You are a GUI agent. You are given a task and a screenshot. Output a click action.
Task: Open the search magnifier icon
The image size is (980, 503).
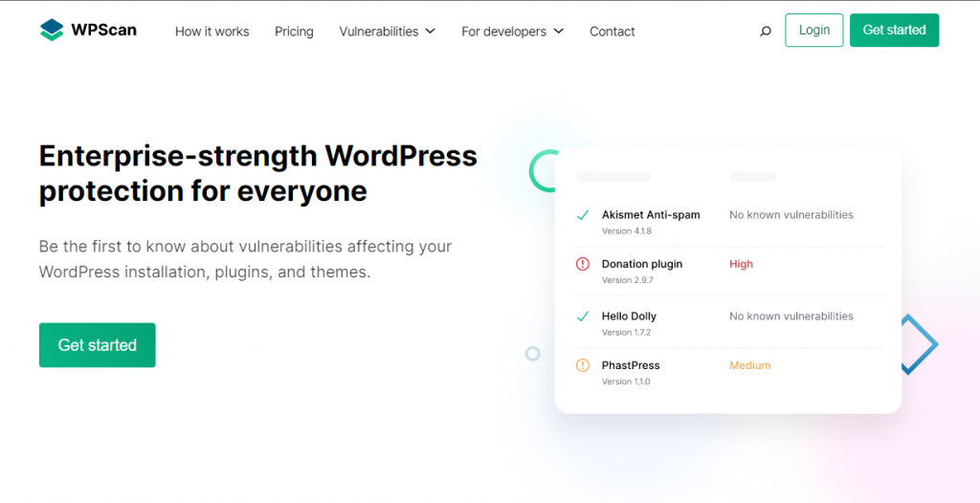pyautogui.click(x=765, y=32)
